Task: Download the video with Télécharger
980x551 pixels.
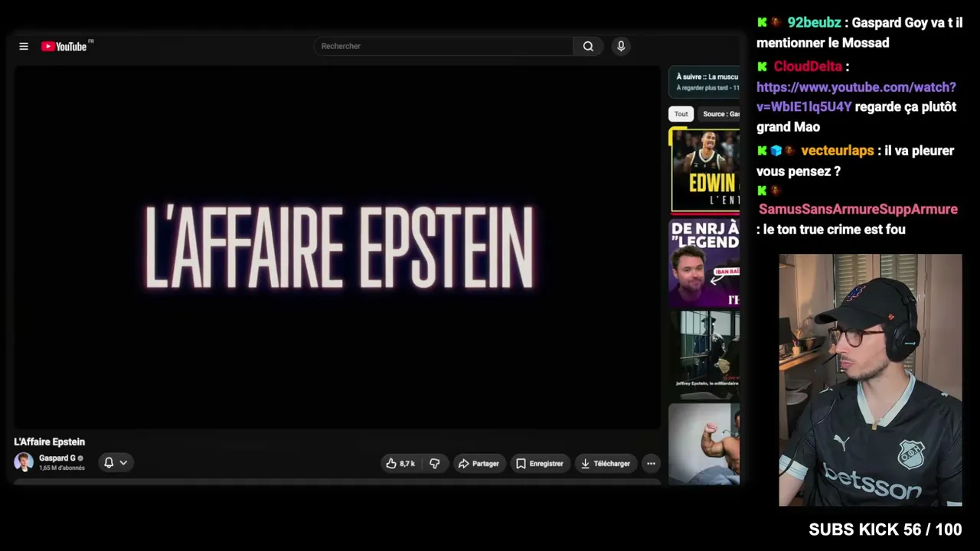Action: pyautogui.click(x=605, y=463)
